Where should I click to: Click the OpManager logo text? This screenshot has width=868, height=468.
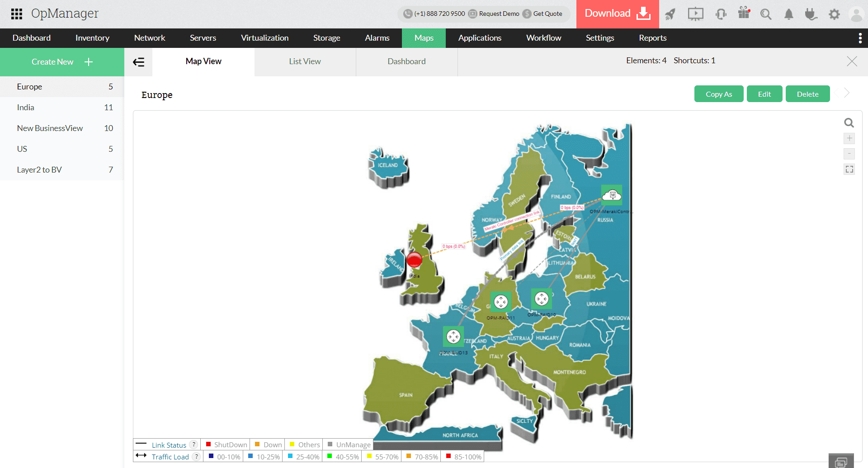pos(65,14)
